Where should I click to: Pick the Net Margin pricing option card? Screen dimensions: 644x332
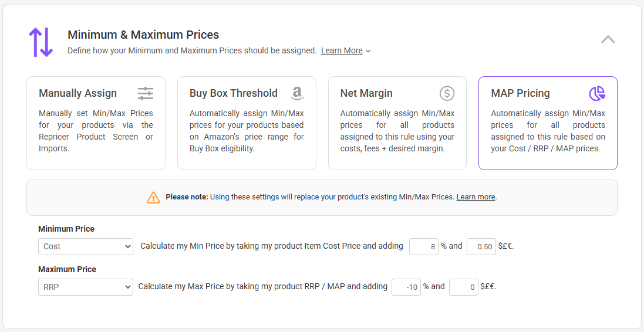(x=397, y=123)
